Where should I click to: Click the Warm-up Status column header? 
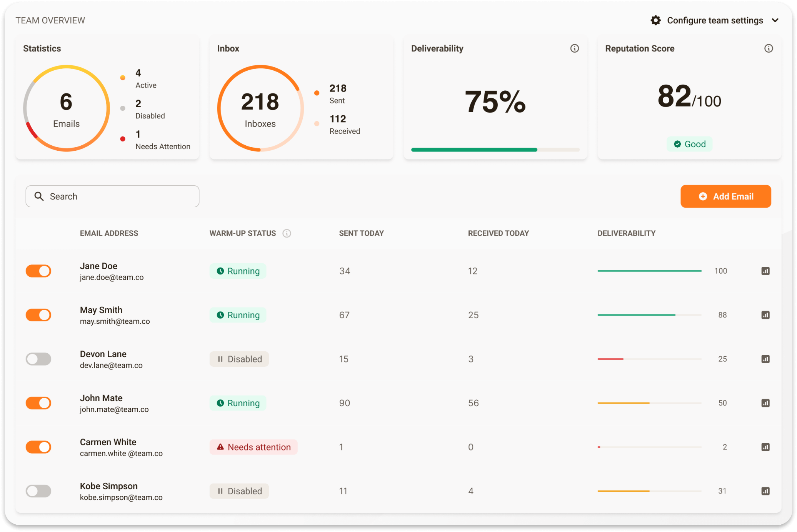coord(242,233)
